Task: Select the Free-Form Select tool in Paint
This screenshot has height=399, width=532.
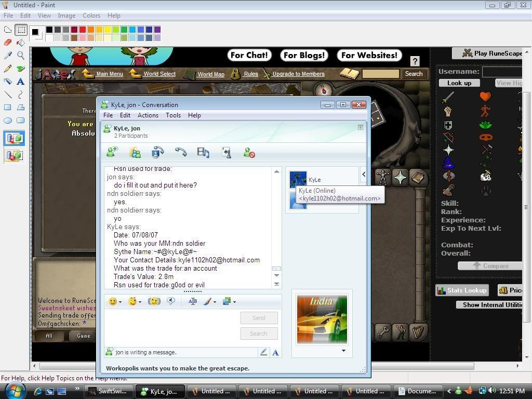Action: (x=7, y=30)
